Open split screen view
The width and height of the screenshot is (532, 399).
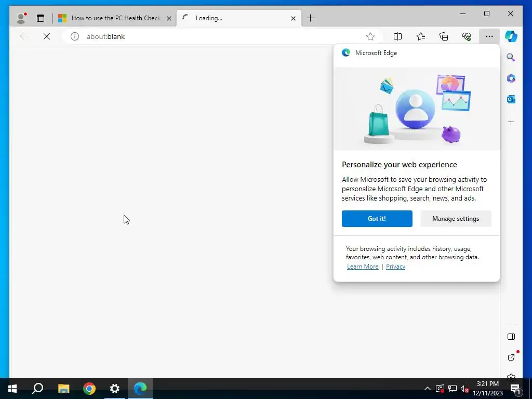pyautogui.click(x=397, y=36)
